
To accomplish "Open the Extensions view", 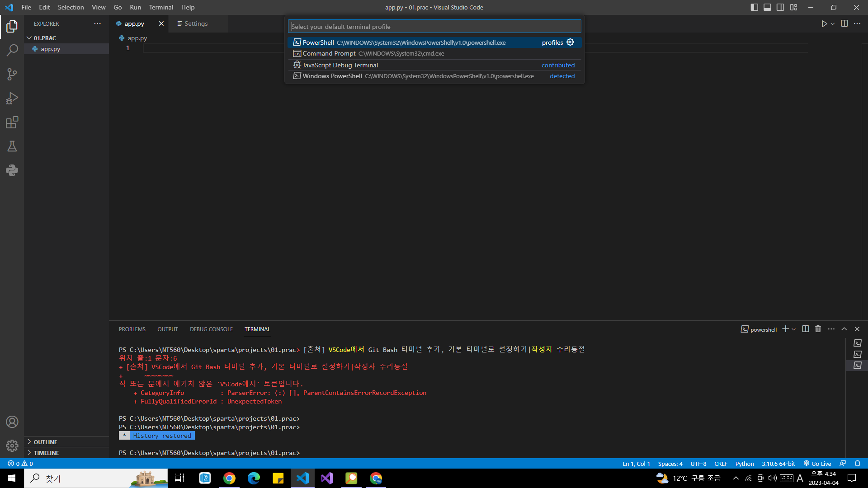I will point(12,122).
